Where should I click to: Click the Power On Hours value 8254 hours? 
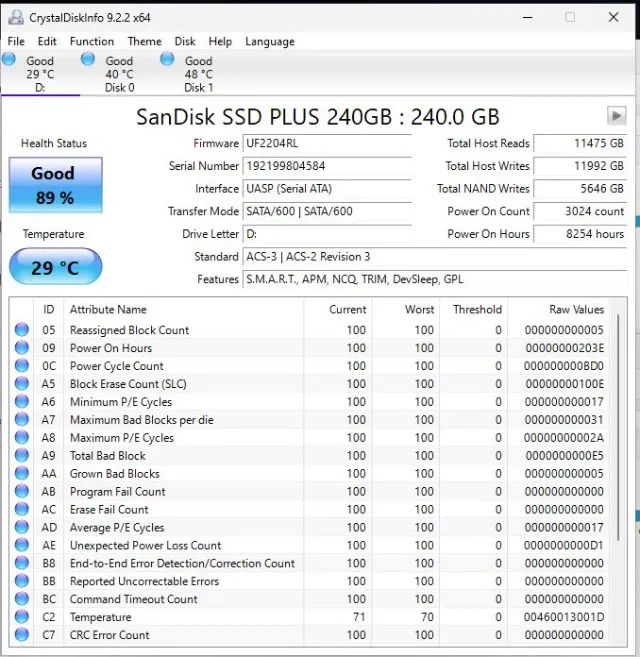(x=580, y=234)
